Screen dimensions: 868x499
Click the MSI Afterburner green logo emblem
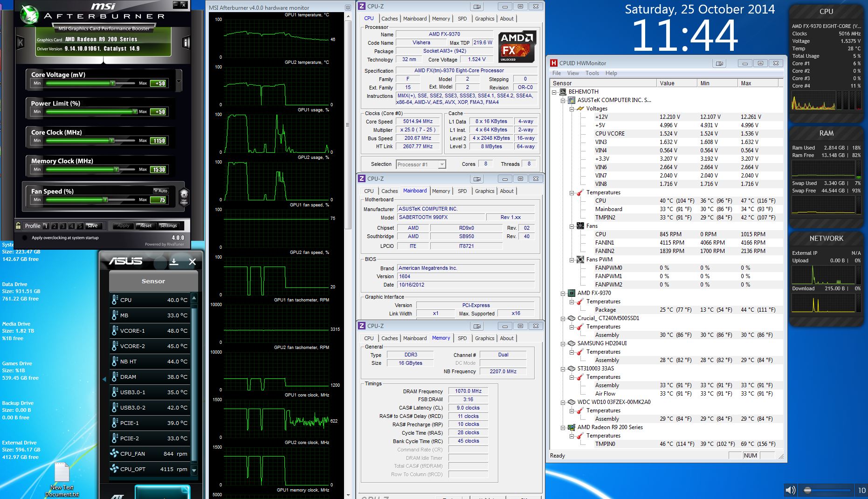pyautogui.click(x=29, y=14)
